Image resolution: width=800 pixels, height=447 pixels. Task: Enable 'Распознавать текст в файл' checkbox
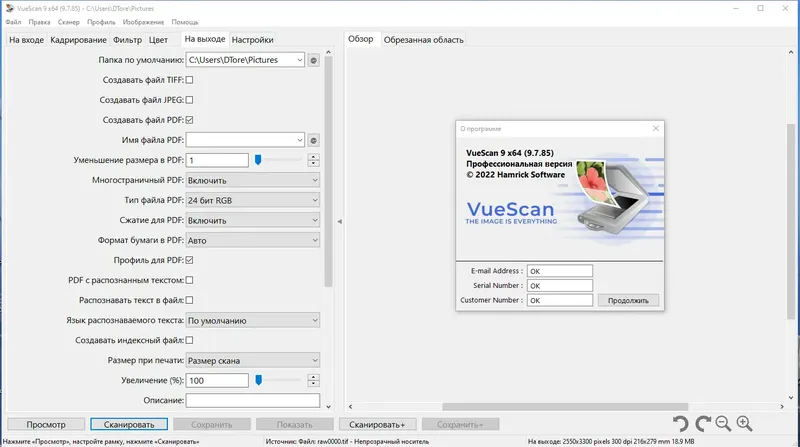(x=189, y=300)
